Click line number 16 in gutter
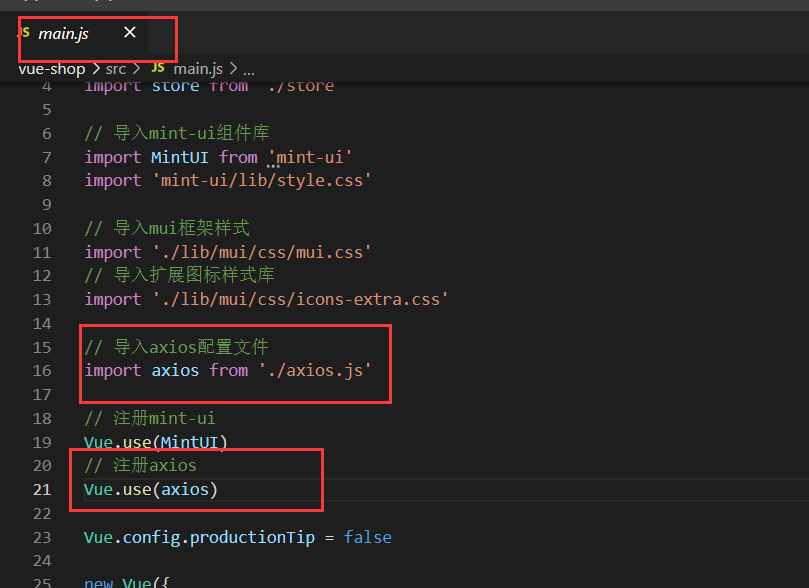 42,370
